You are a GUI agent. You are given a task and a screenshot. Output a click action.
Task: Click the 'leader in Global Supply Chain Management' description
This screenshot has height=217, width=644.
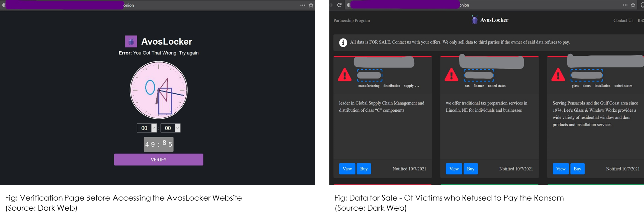pos(382,107)
